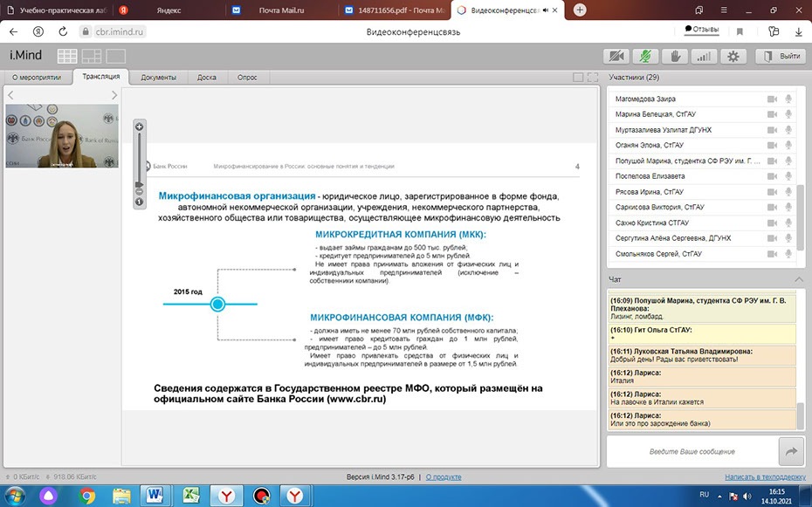The height and width of the screenshot is (507, 812).
Task: Select the grid layout view icon
Action: [x=67, y=56]
